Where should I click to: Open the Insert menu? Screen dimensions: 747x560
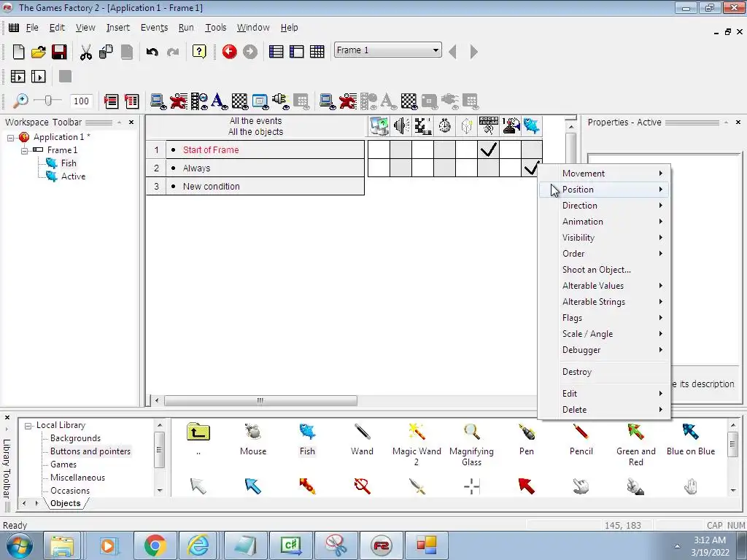coord(117,28)
